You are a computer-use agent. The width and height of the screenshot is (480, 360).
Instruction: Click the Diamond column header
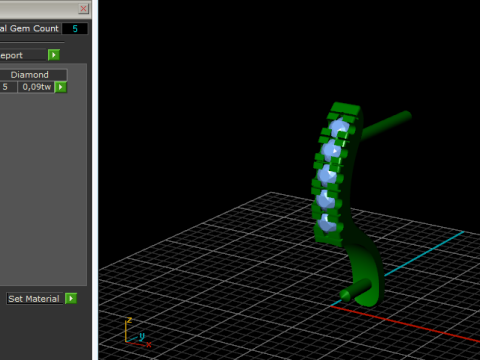(x=33, y=75)
